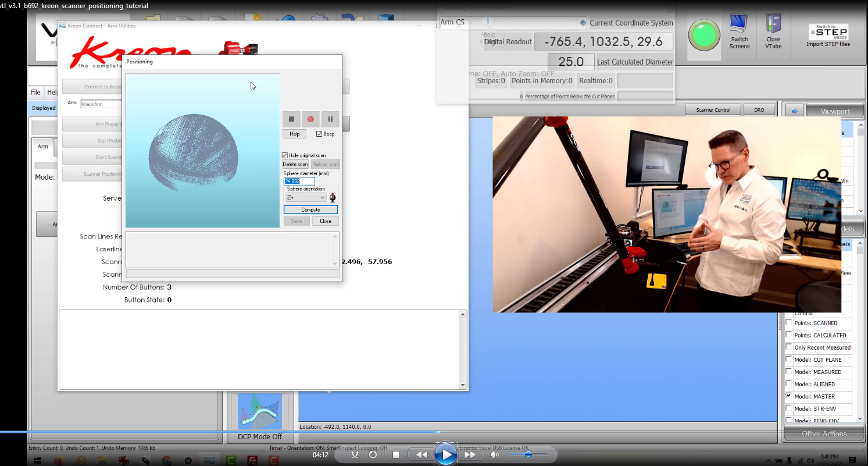
Task: Adjust the media player volume slider
Action: [528, 454]
